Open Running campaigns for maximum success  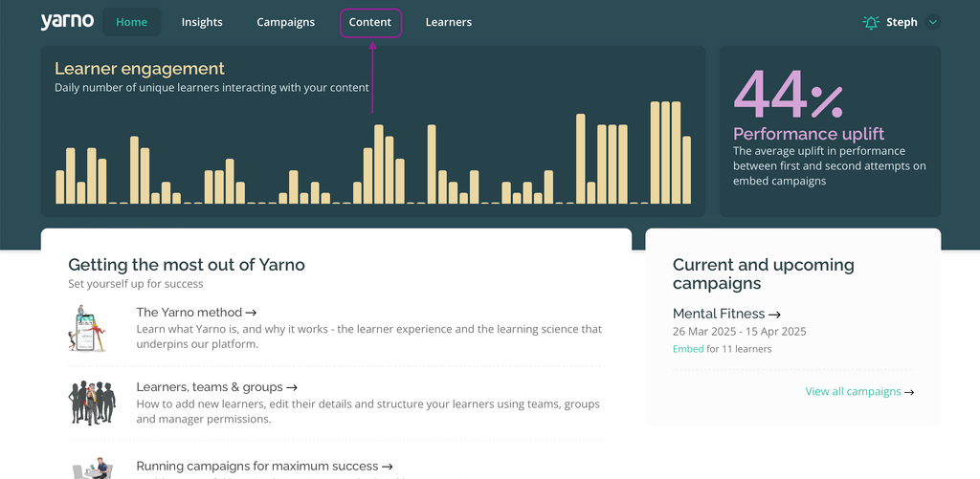point(264,466)
